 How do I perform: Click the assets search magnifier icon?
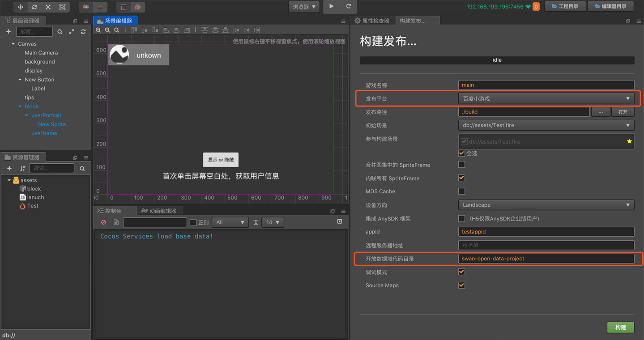point(82,169)
